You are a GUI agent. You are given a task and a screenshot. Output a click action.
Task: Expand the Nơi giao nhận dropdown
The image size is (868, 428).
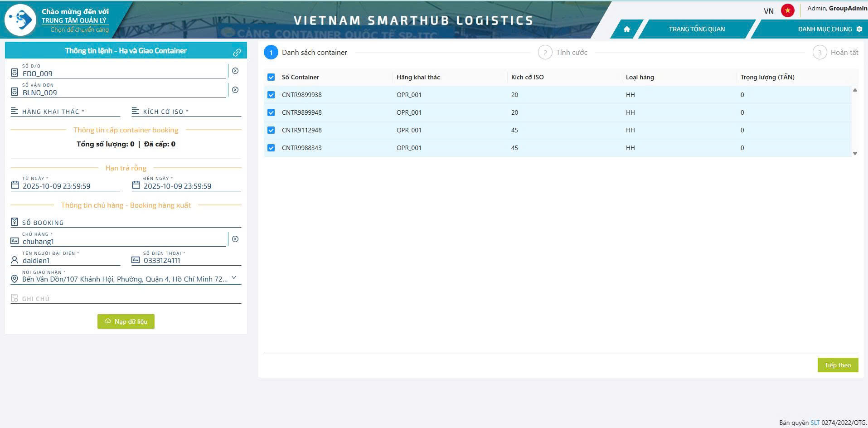tap(234, 278)
